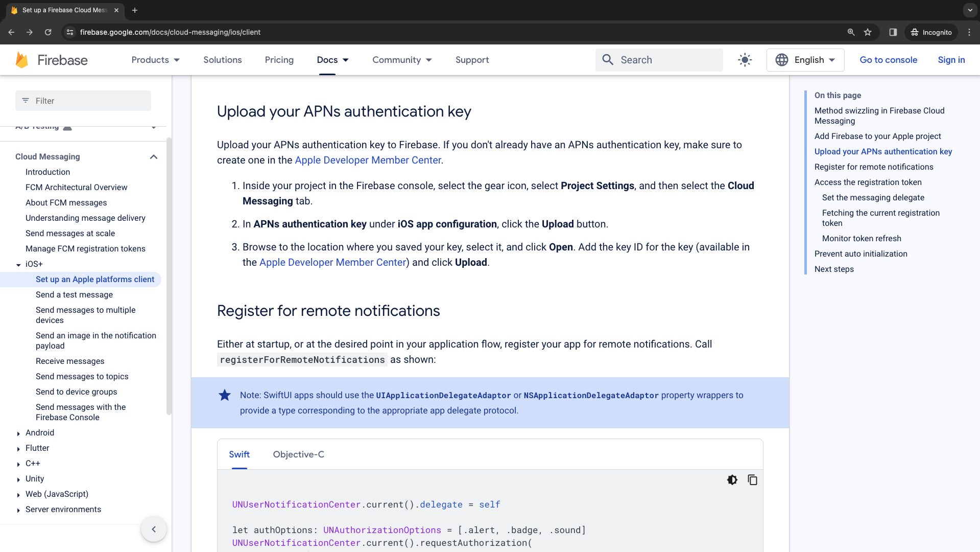
Task: Open the Chrome three-dot menu
Action: point(969,32)
